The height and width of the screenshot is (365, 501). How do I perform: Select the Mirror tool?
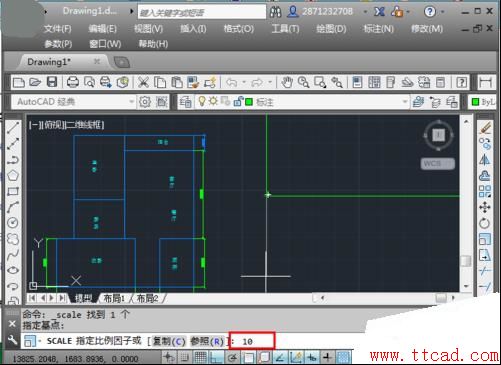pyautogui.click(x=485, y=160)
